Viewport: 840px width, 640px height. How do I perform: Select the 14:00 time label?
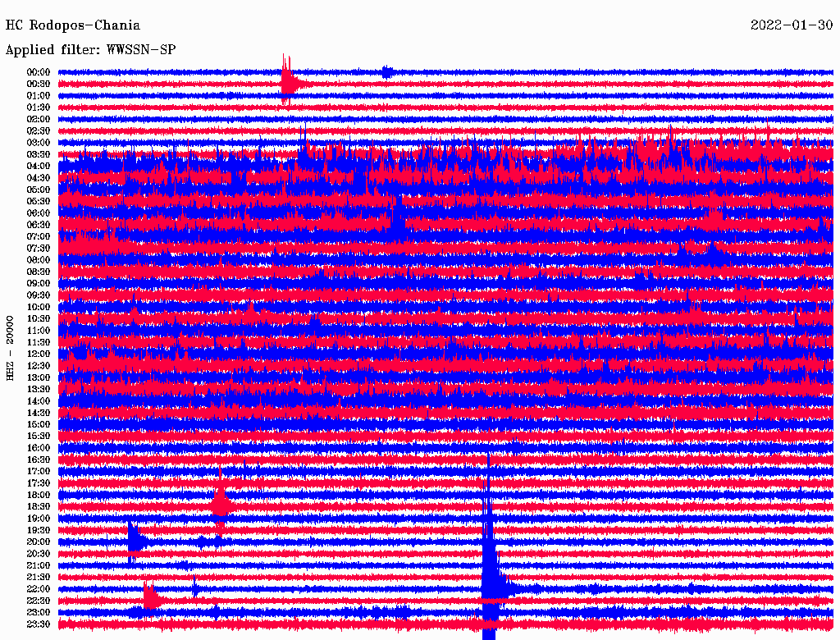click(38, 401)
